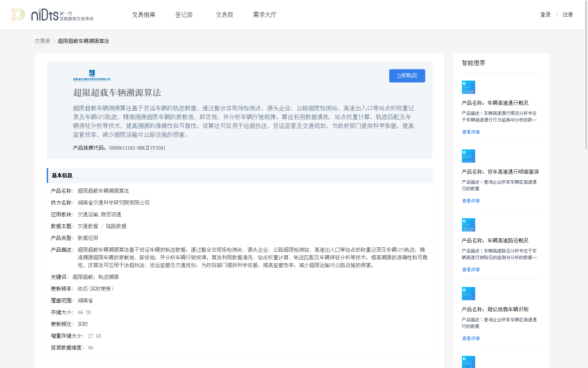
Task: Click the title 超限超载车辆溯源算法
Action: [x=117, y=93]
